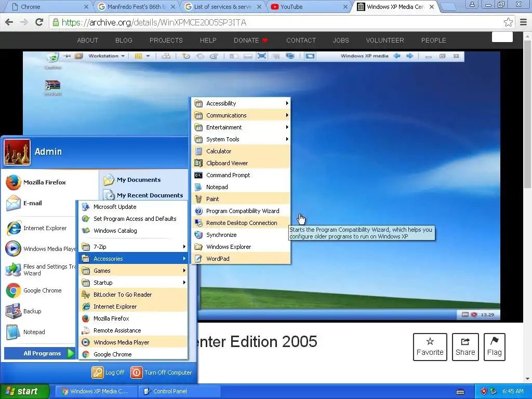Click security shield tray icon
Viewport: 532px width, 399px height.
484,391
